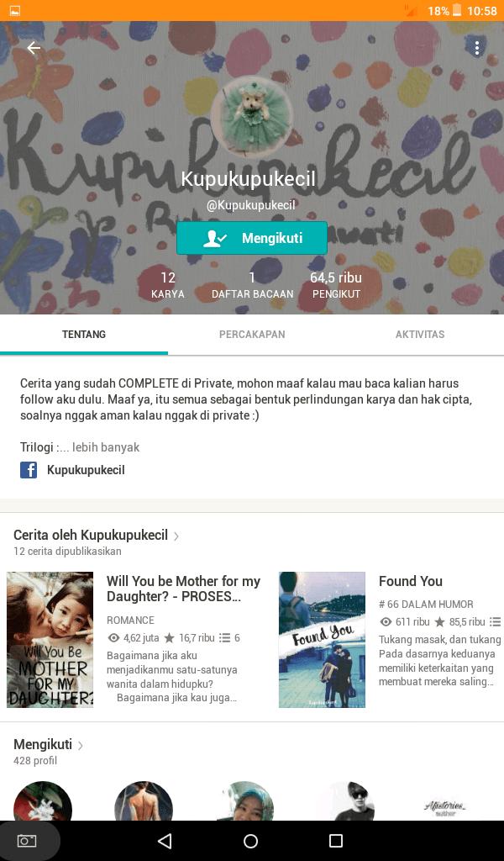Tap the screenshot camera icon in navigation bar
504x861 pixels.
[x=26, y=841]
